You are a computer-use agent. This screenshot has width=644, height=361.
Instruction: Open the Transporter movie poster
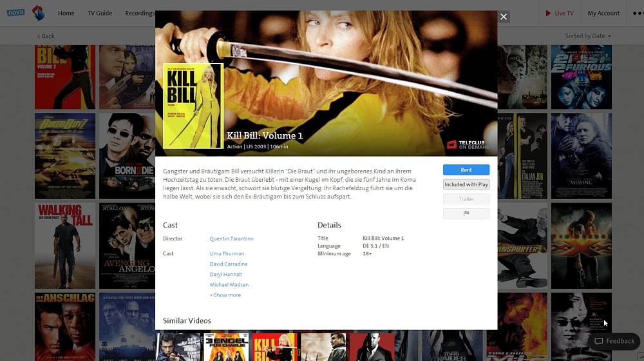522,246
